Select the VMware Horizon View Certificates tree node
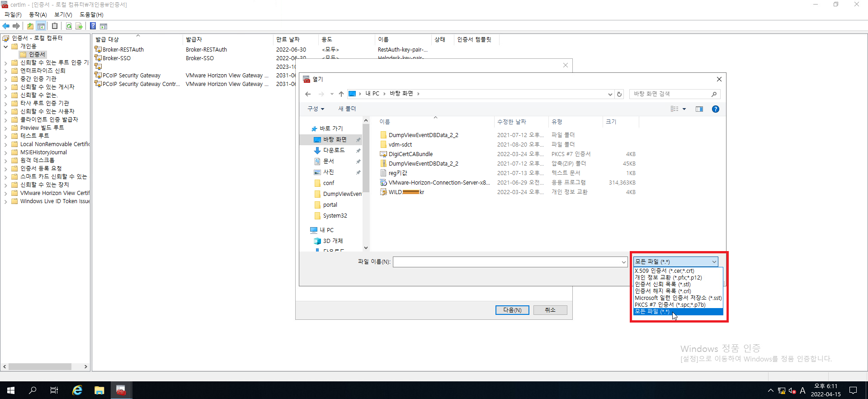 [55, 193]
